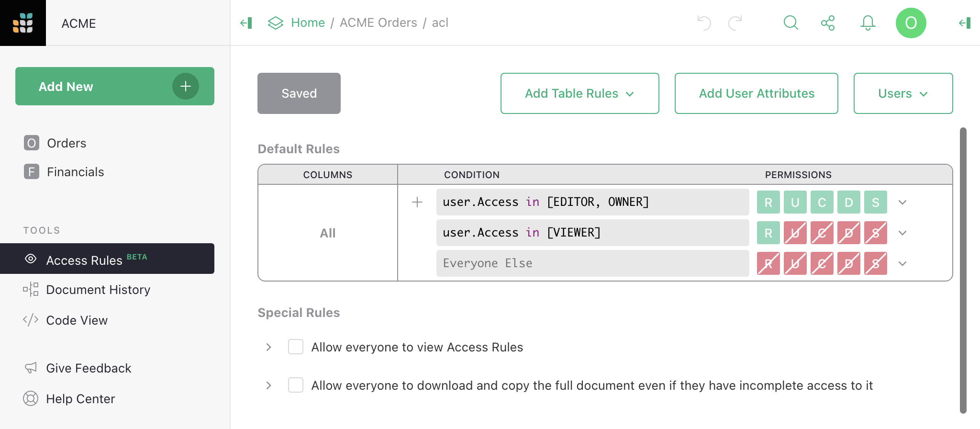Click the Access Rules eye icon
Screen dimensions: 980x429
tap(31, 259)
